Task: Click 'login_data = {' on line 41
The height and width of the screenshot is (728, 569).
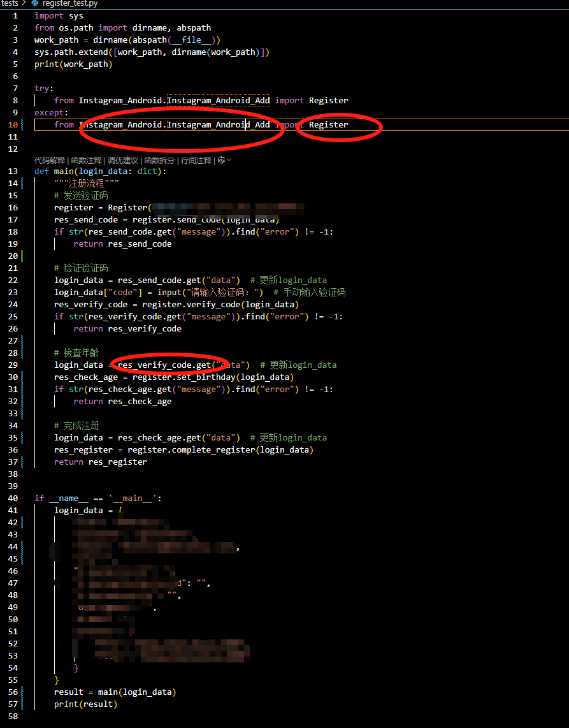Action: click(88, 510)
